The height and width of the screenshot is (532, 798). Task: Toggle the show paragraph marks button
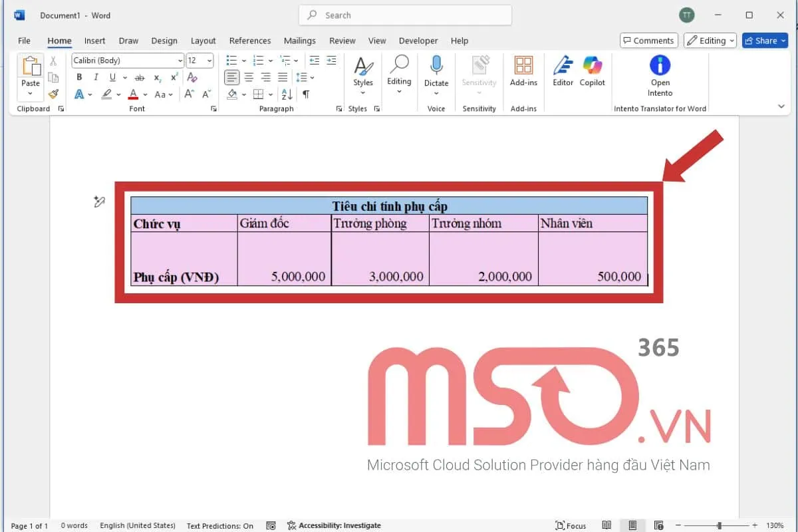[305, 94]
